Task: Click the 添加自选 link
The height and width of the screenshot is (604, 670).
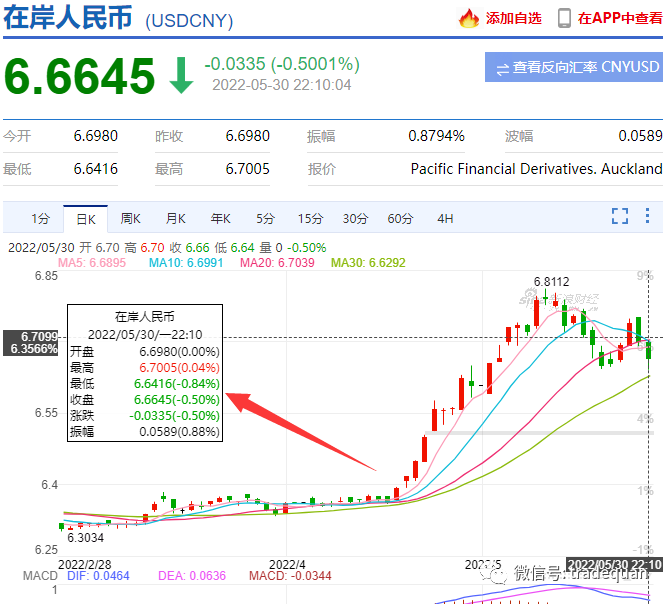Action: [513, 18]
